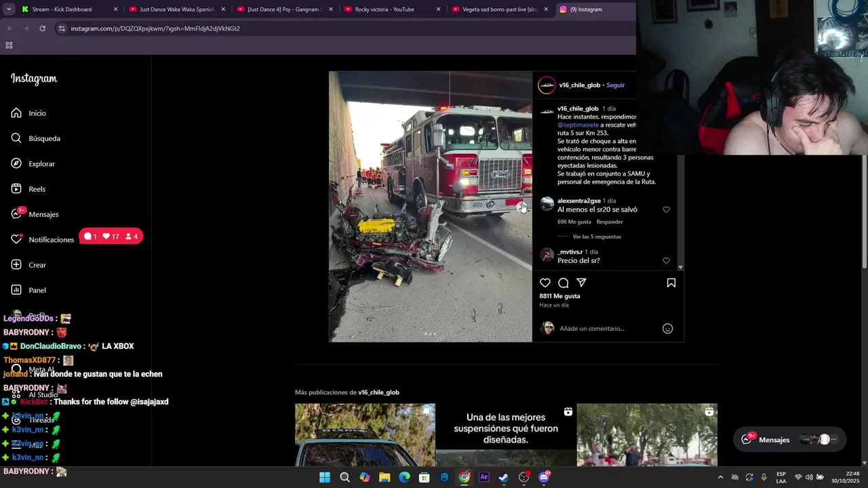The image size is (868, 488).
Task: Reply to alexsentra2gxe comment via Responder
Action: point(610,222)
